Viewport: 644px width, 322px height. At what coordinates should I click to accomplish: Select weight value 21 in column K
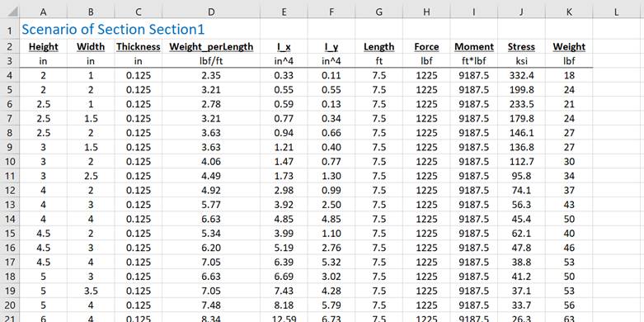tap(569, 105)
